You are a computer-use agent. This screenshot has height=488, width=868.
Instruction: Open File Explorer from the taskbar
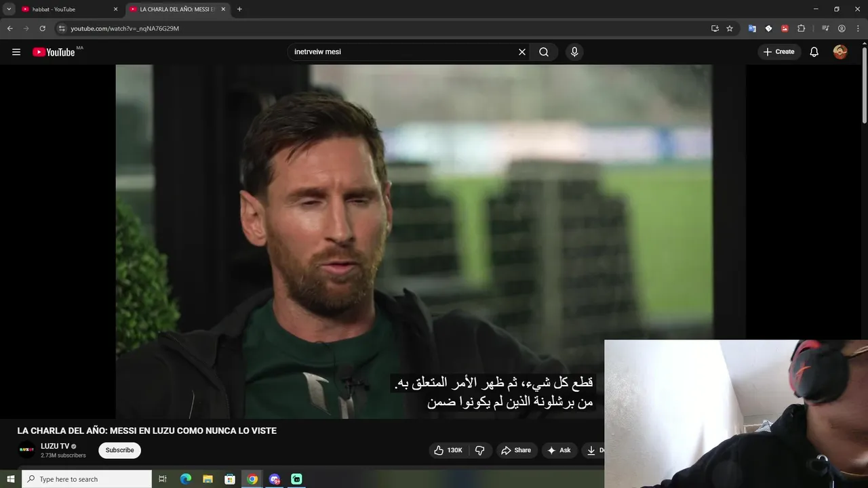tap(208, 479)
